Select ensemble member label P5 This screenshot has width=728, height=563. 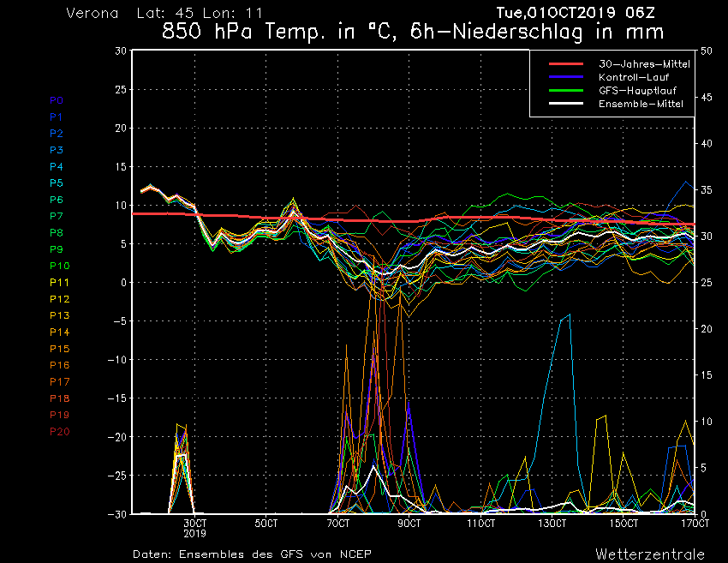tap(57, 183)
